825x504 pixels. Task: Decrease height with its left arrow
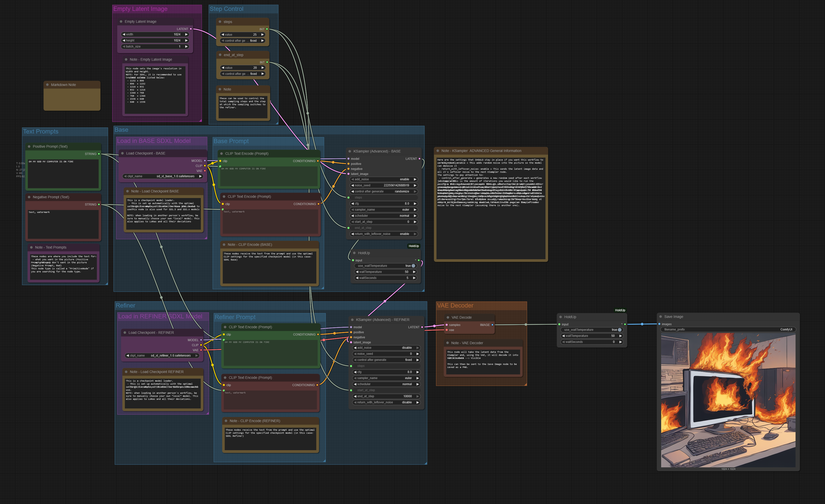tap(124, 40)
